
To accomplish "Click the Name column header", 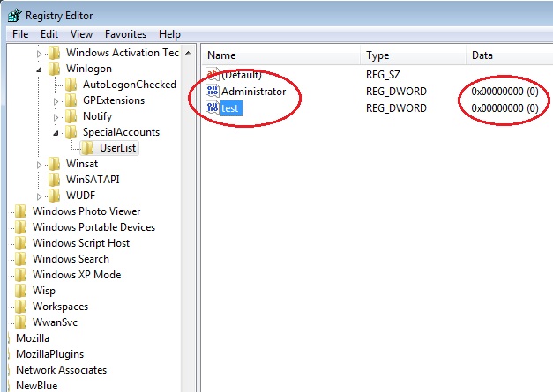I will [x=282, y=55].
